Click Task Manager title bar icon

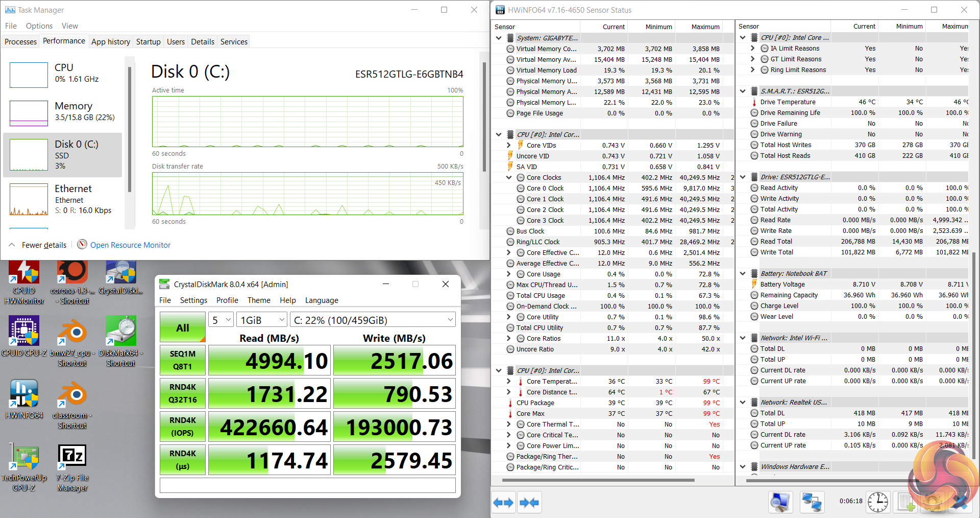pyautogui.click(x=10, y=10)
